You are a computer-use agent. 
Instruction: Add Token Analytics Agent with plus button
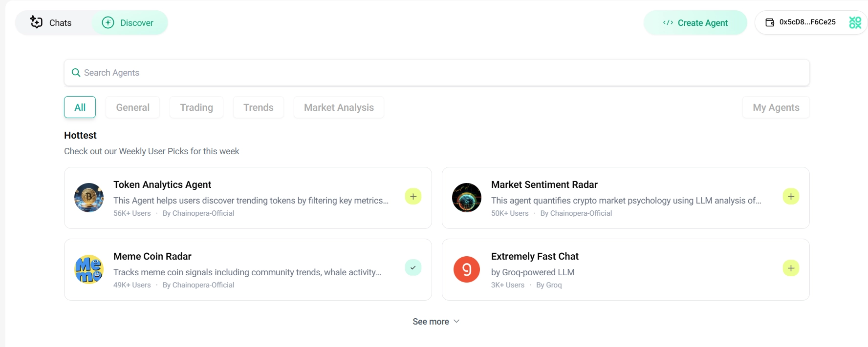(413, 197)
